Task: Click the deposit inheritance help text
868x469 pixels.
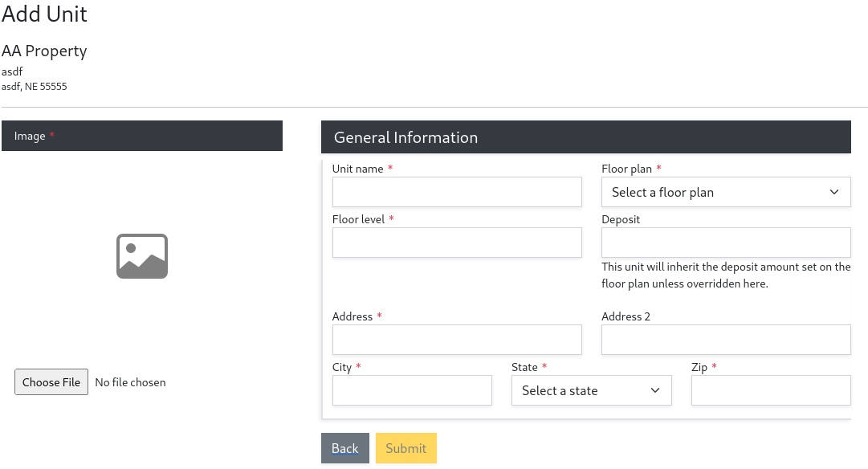Action: click(x=725, y=275)
